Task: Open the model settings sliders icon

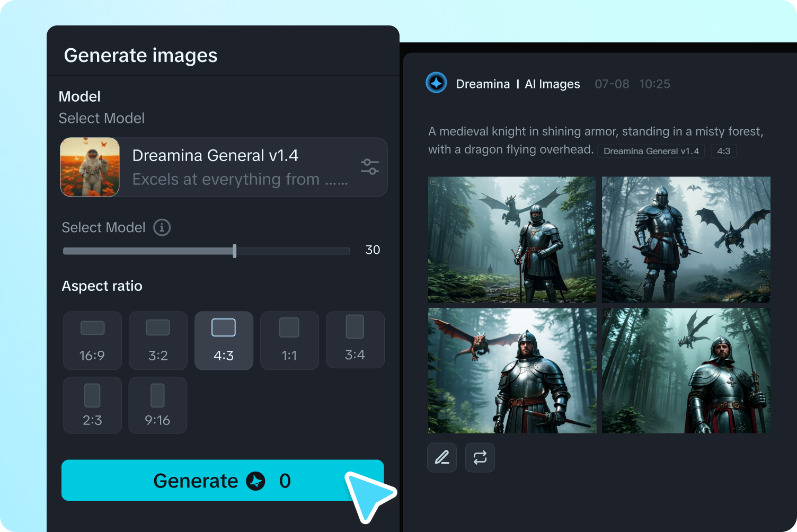Action: [x=369, y=167]
